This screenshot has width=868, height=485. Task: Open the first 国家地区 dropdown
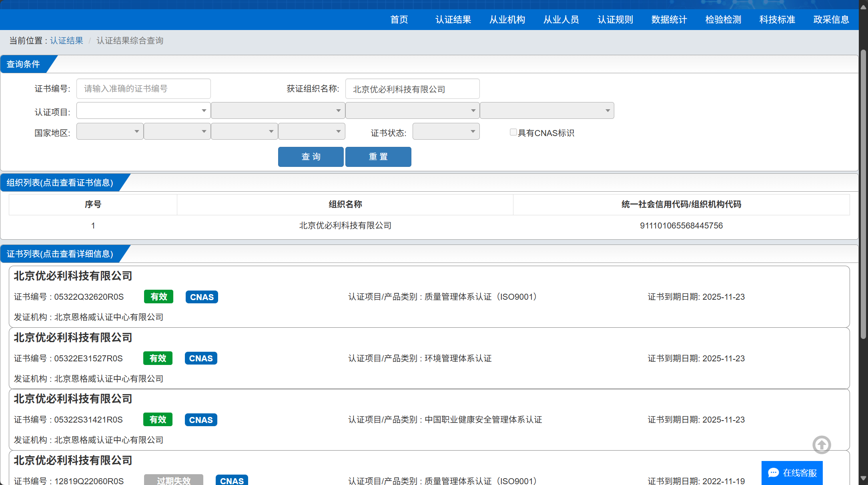click(x=110, y=132)
